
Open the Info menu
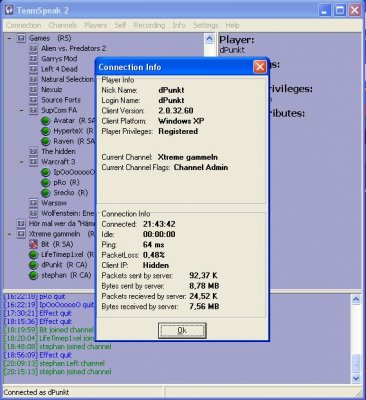point(179,25)
